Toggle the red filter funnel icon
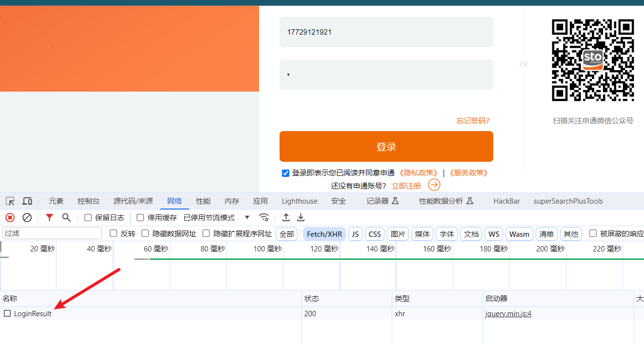 pos(49,217)
